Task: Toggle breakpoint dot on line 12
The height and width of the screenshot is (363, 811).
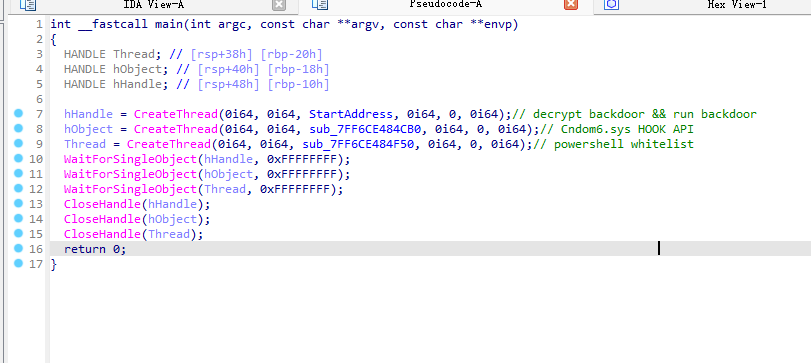Action: [19, 188]
